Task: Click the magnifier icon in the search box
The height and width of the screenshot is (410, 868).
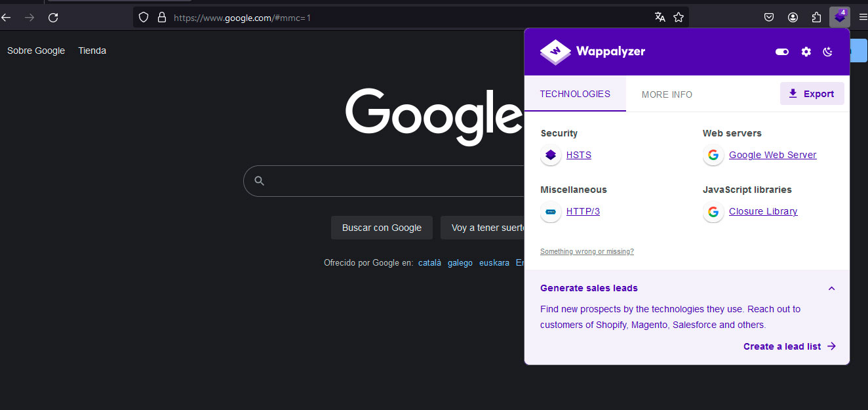Action: click(259, 181)
